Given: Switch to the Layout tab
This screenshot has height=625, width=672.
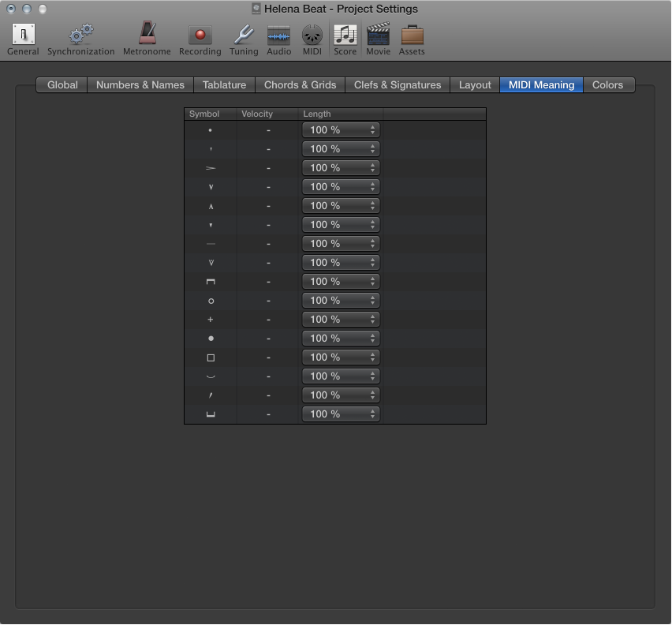Looking at the screenshot, I should (474, 84).
